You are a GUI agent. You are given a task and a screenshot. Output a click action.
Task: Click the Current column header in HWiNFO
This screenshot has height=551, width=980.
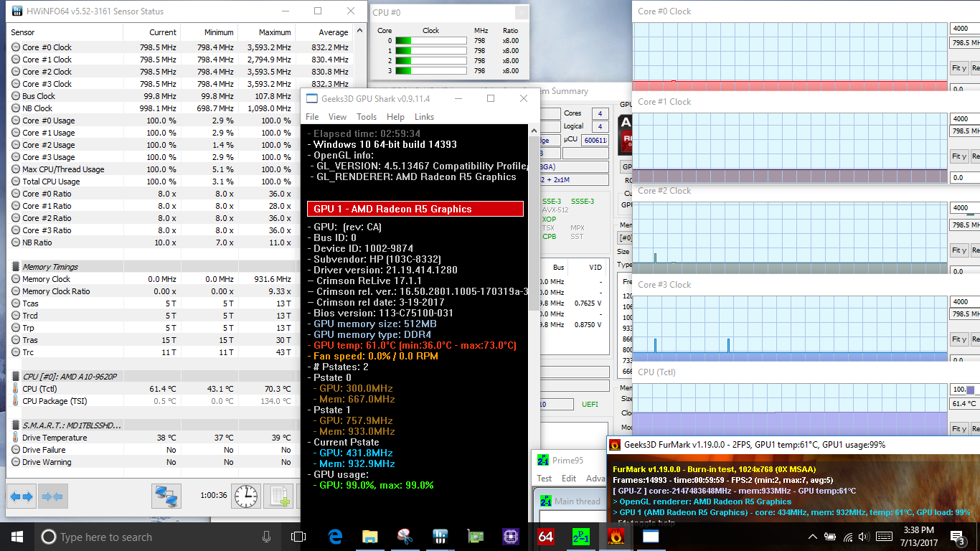tap(151, 32)
